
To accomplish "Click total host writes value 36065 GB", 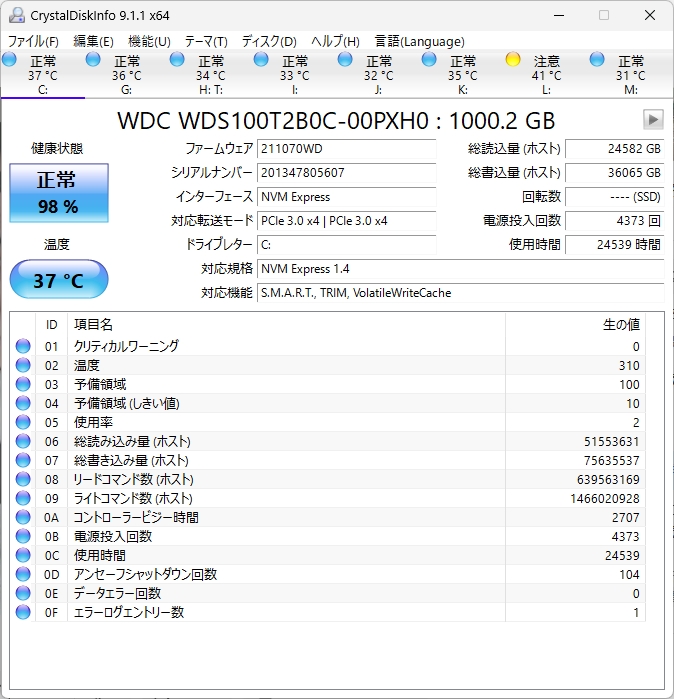I will point(615,173).
